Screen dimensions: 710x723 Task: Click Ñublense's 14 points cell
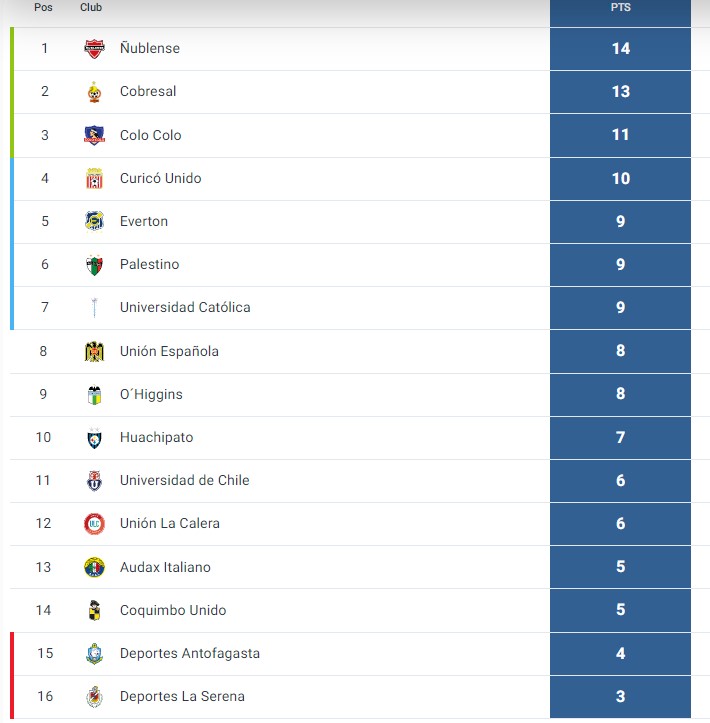pyautogui.click(x=621, y=48)
